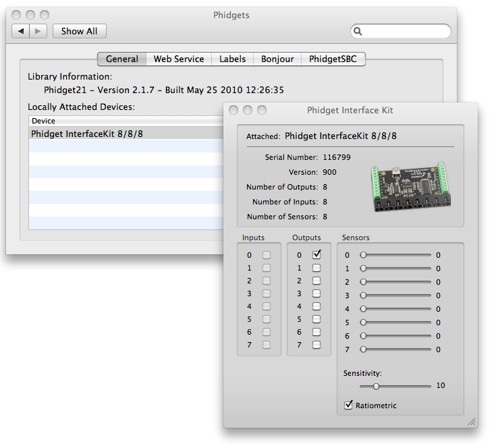
Task: Click the Sensor 1 slider knob
Action: 363,269
